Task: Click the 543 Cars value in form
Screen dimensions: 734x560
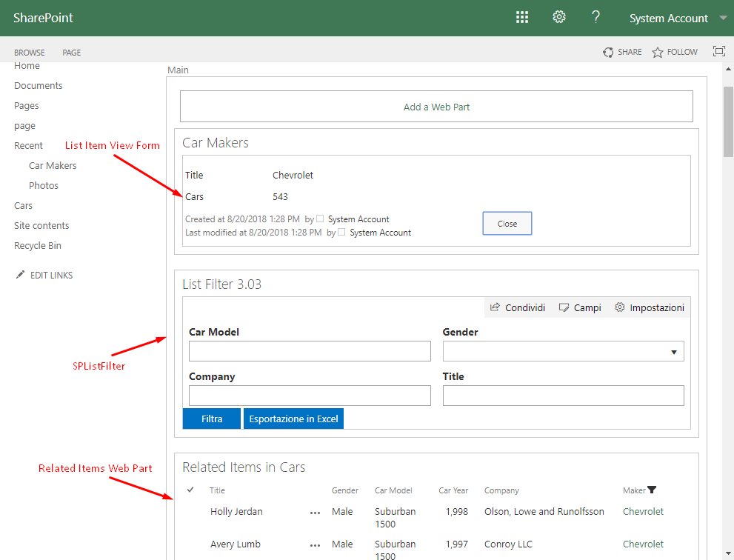Action: [280, 196]
